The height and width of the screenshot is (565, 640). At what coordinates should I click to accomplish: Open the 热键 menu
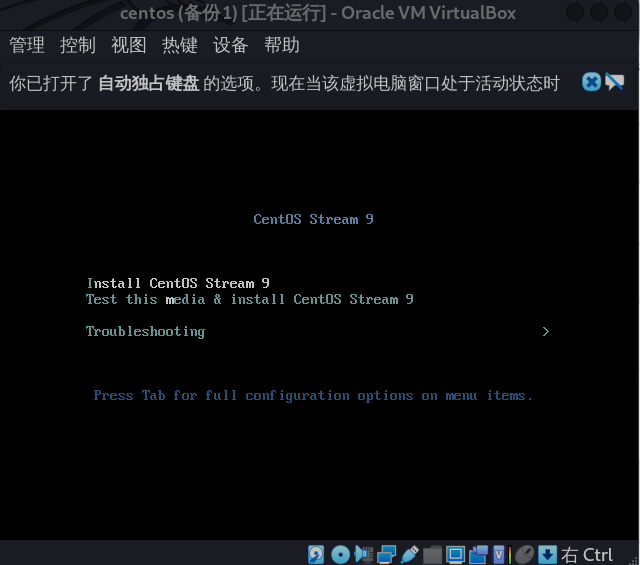tap(180, 45)
